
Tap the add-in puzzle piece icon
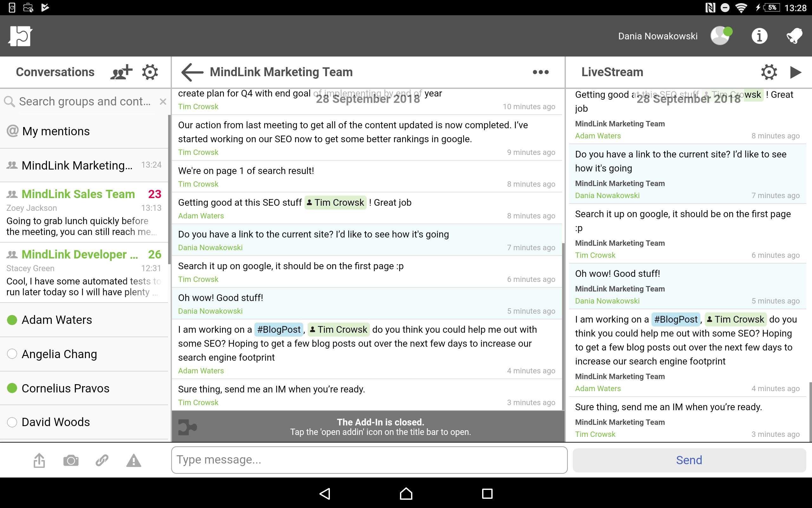pos(187,427)
